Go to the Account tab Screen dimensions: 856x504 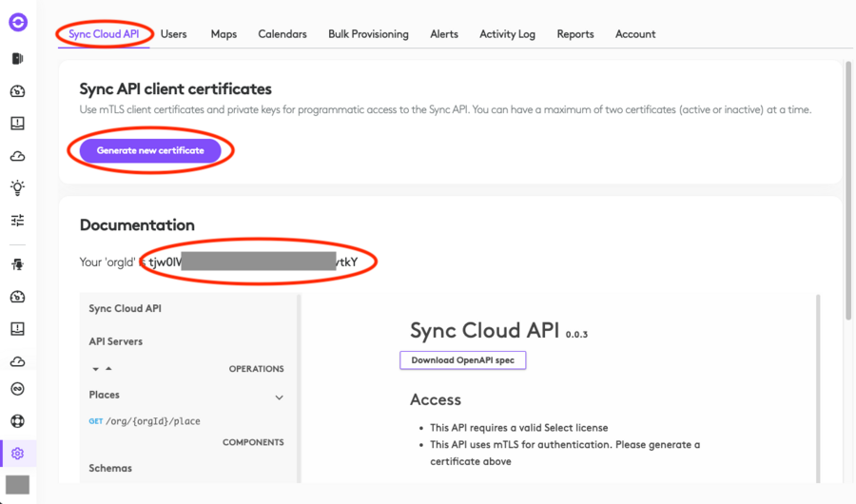[635, 34]
